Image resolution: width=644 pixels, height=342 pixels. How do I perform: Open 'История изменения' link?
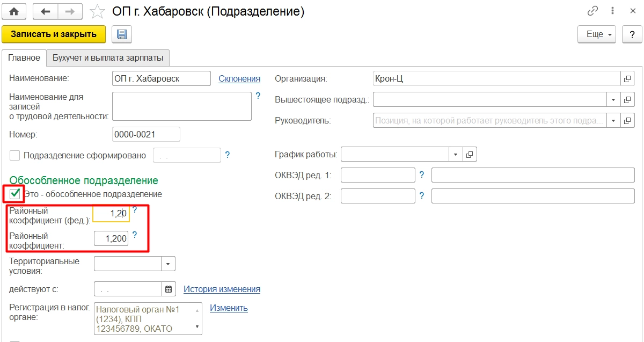click(222, 289)
